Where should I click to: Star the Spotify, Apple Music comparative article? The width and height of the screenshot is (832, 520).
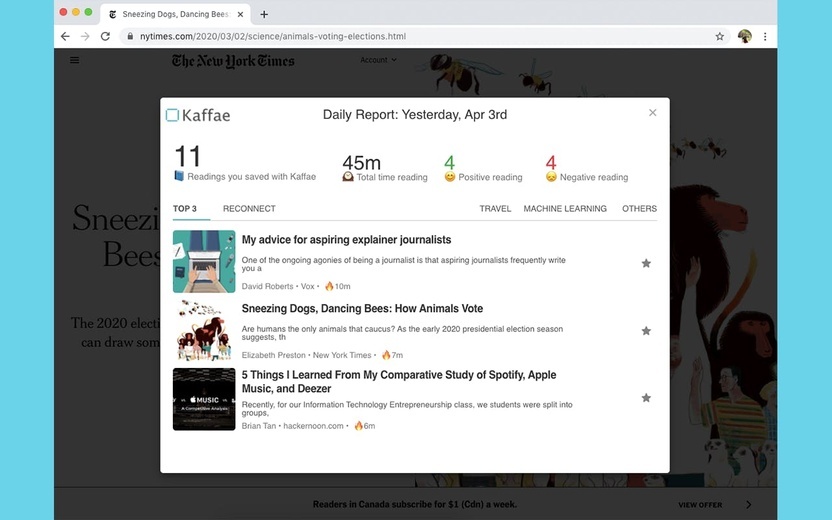pyautogui.click(x=646, y=397)
